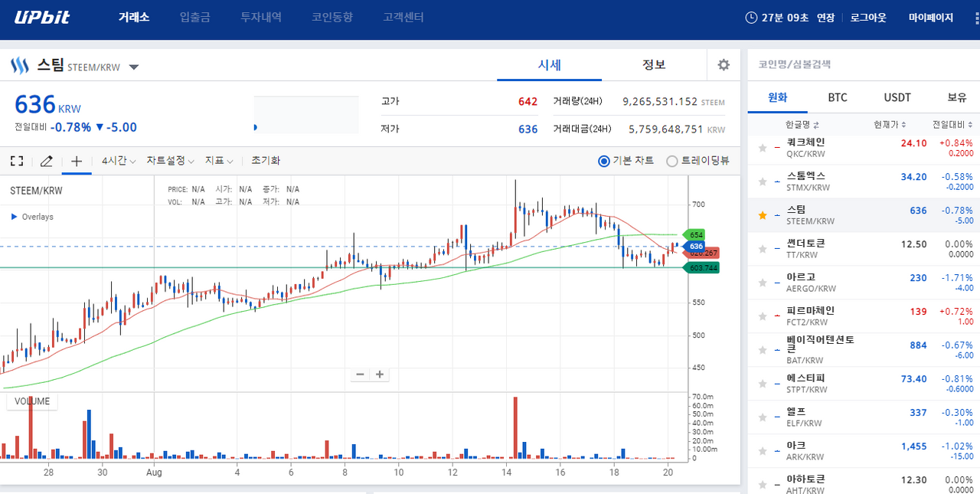Image resolution: width=980 pixels, height=494 pixels.
Task: Click the clock session timer icon
Action: 751,18
